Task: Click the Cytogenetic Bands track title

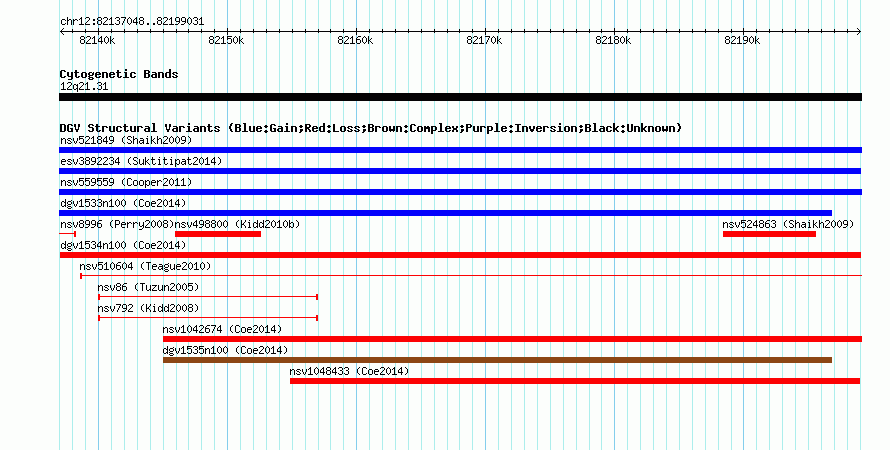Action: click(119, 74)
